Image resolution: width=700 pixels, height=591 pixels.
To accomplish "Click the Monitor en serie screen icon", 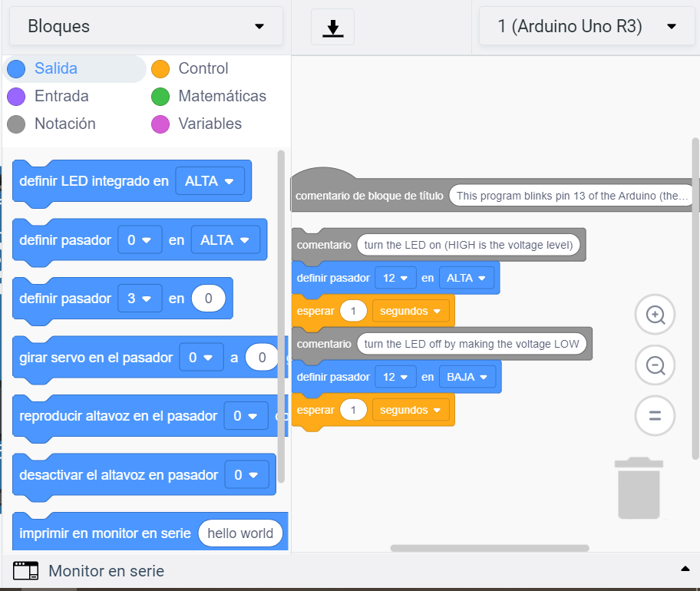I will pos(25,571).
